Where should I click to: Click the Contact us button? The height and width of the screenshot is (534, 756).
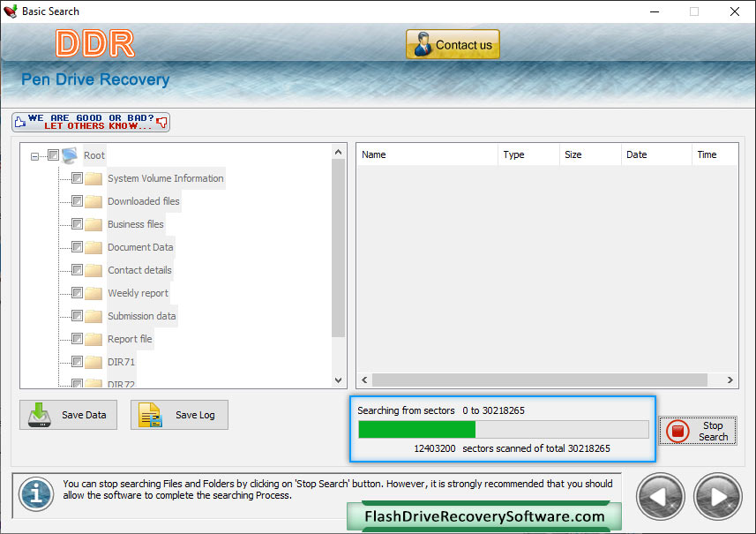(453, 44)
